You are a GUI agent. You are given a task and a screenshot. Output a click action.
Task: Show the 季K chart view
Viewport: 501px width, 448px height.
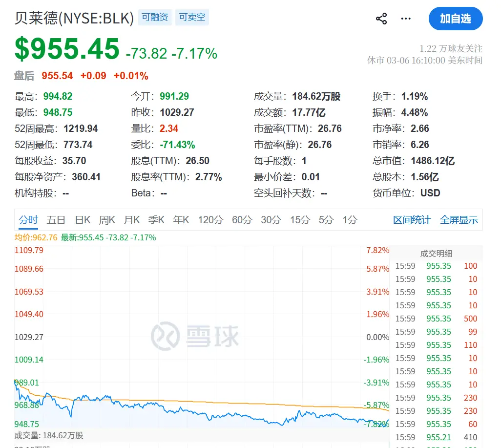(x=156, y=220)
